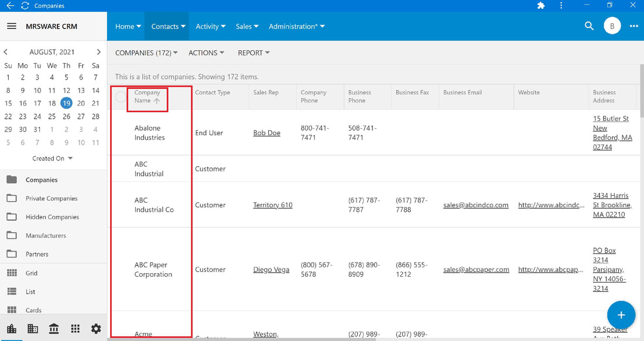
Task: Expand the ACTIONS dropdown
Action: tap(207, 53)
